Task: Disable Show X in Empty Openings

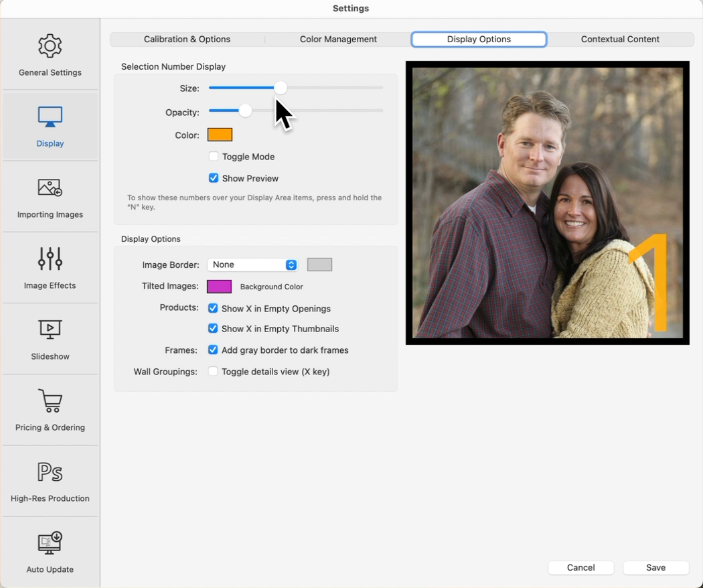Action: (213, 309)
